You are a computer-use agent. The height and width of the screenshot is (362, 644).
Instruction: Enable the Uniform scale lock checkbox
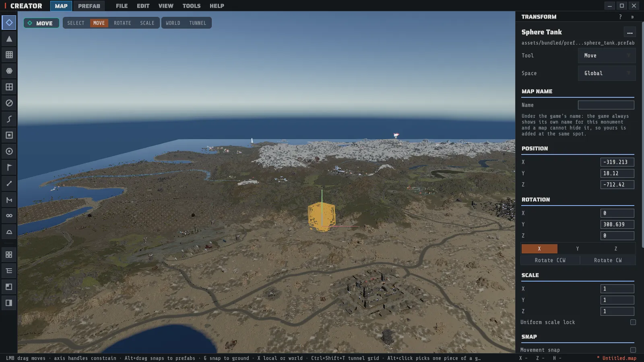click(633, 322)
